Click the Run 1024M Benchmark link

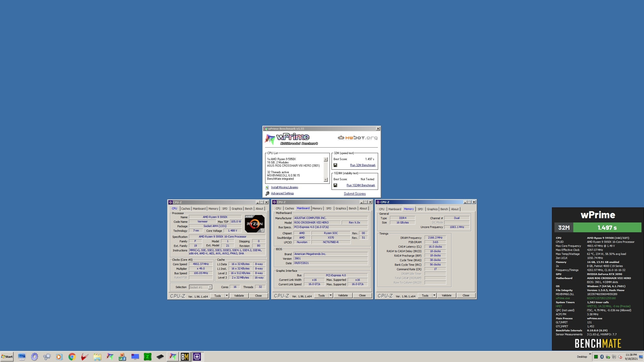tap(361, 185)
